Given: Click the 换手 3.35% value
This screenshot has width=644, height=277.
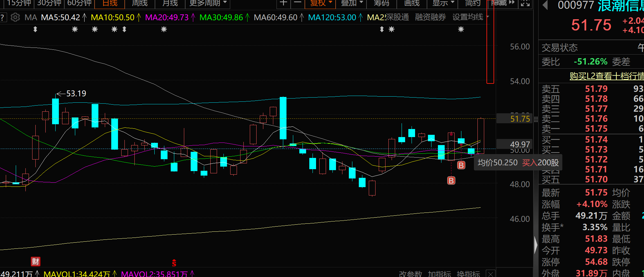Looking at the screenshot, I should 595,227.
